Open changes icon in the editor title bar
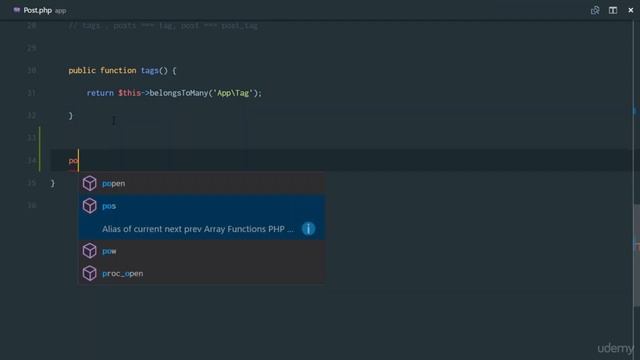The height and width of the screenshot is (360, 640). coord(595,10)
